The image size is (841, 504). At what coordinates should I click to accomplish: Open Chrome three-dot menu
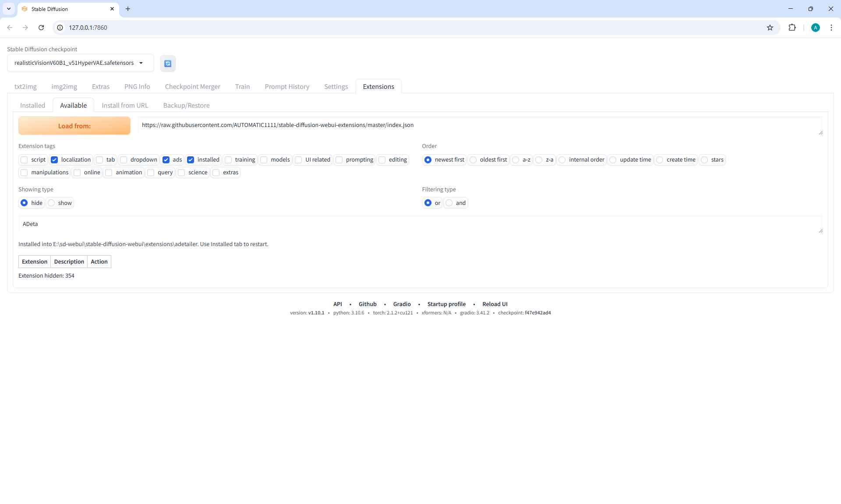[831, 28]
